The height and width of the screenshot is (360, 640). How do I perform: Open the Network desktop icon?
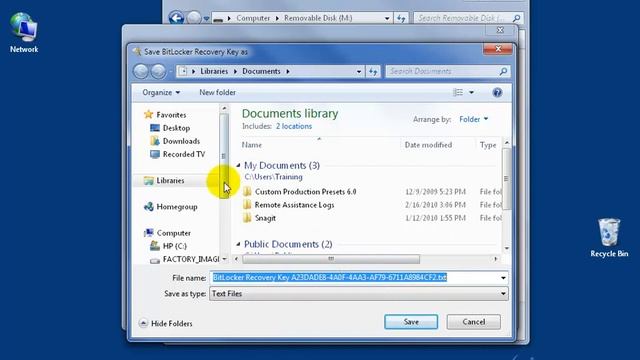pos(24,33)
